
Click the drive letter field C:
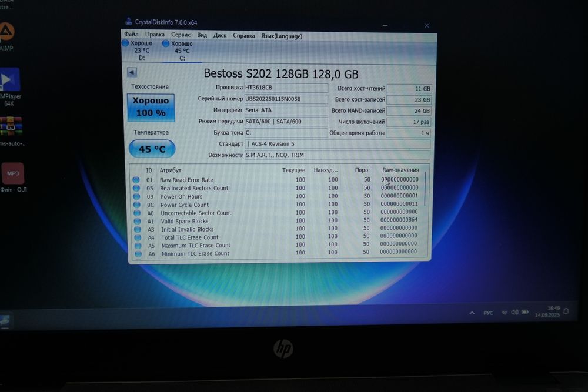pos(286,133)
